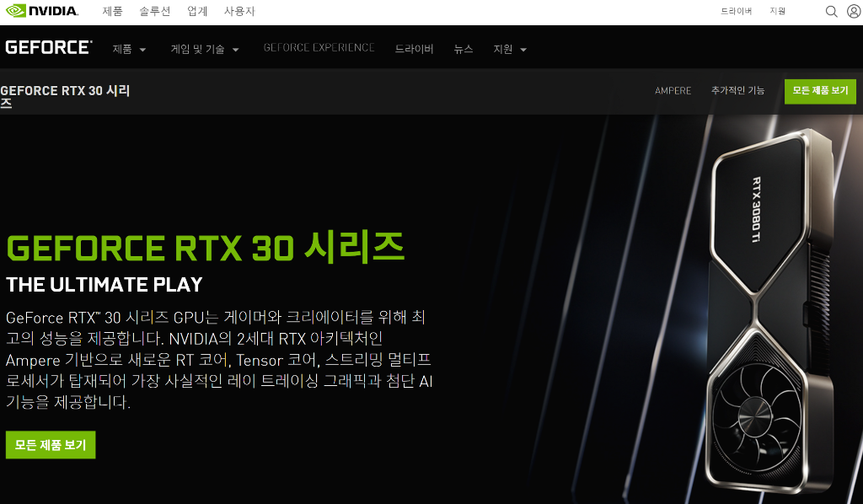The height and width of the screenshot is (504, 863).
Task: Open 드라이버 in GeForce navigation
Action: pos(414,50)
